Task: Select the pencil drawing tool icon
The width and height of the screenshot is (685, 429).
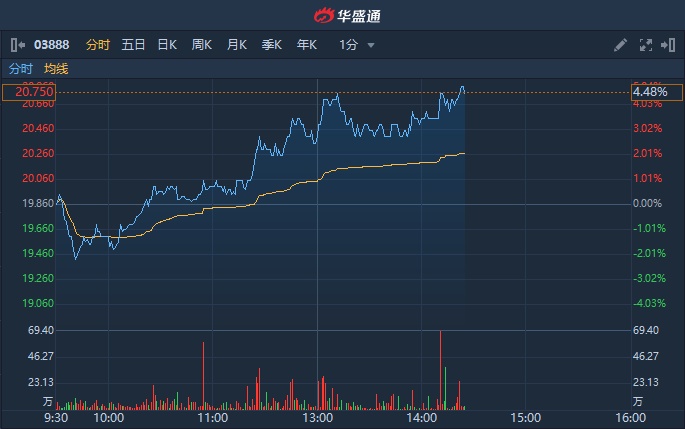Action: [x=620, y=45]
